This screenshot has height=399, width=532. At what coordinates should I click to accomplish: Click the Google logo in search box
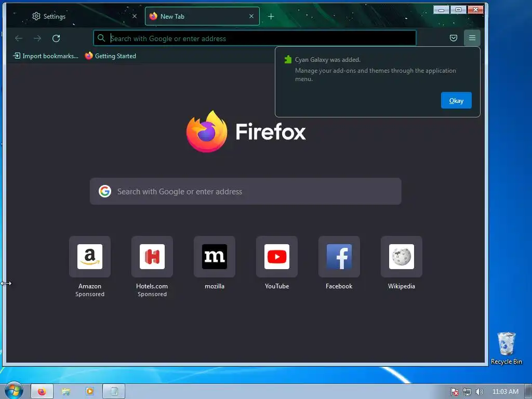point(105,191)
